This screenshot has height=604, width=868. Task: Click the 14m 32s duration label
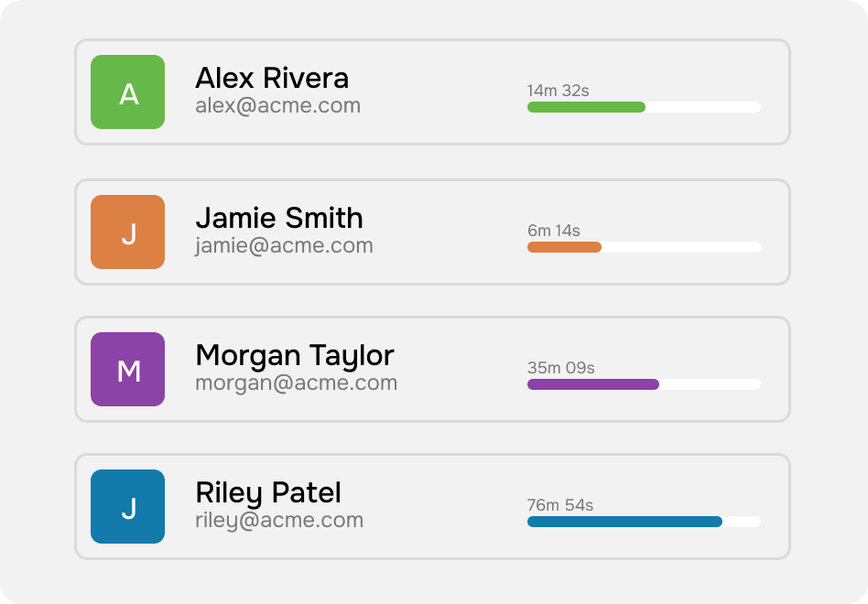tap(558, 91)
